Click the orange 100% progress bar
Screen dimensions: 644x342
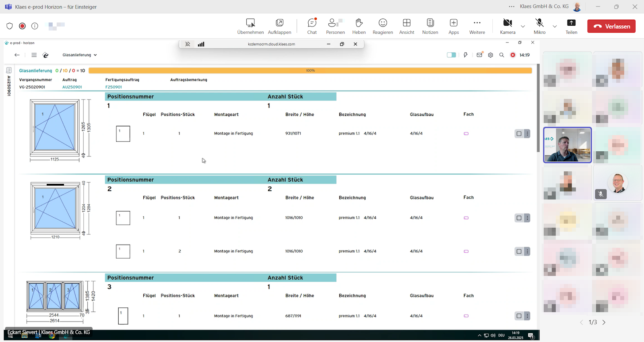(x=310, y=70)
